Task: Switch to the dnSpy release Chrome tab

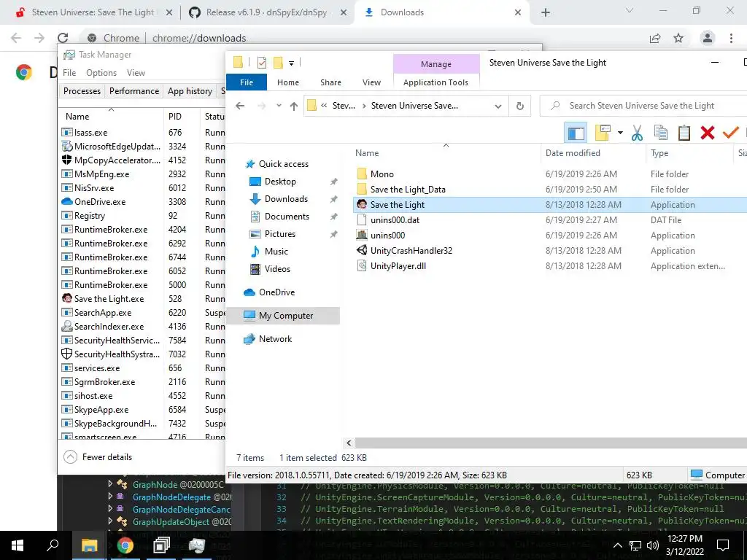Action: point(267,12)
